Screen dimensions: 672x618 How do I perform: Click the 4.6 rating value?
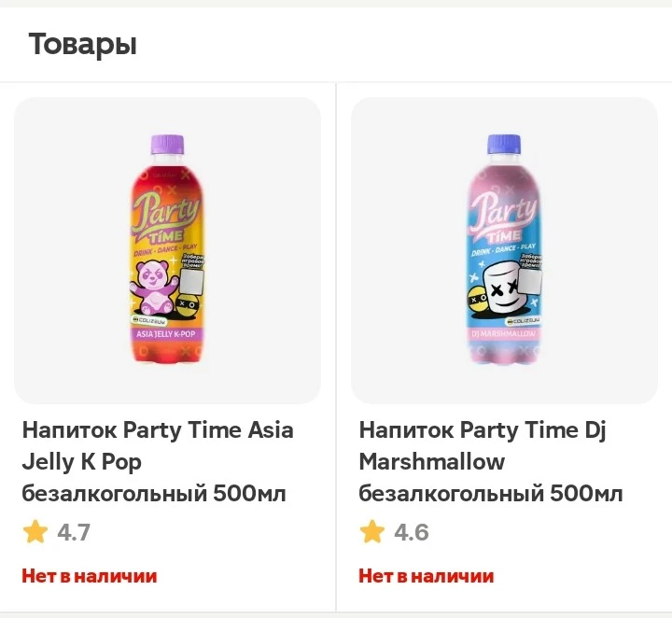click(411, 532)
